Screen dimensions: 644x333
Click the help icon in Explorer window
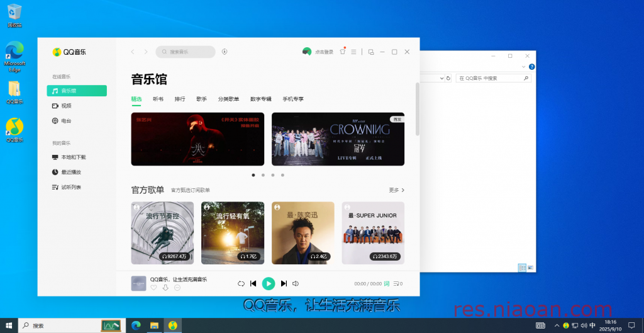531,67
